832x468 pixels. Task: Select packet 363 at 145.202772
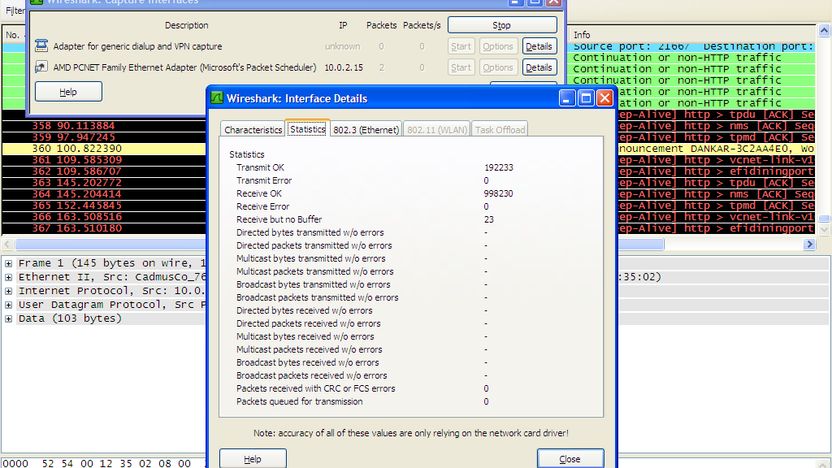[104, 183]
